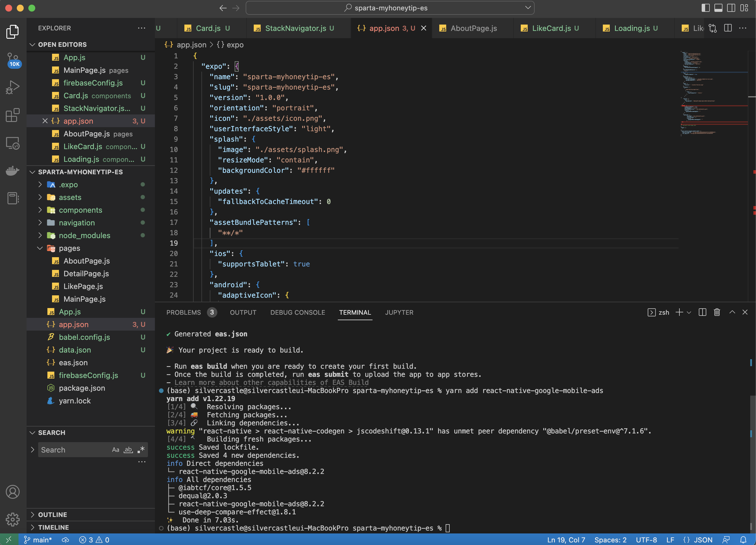Switch to the Debug Console tab
756x545 pixels.
pyautogui.click(x=298, y=312)
